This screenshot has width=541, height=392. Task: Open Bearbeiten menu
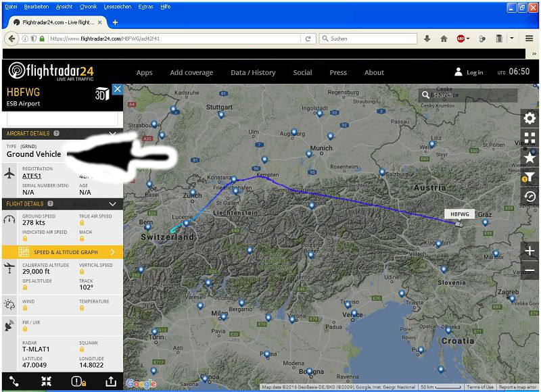(37, 7)
